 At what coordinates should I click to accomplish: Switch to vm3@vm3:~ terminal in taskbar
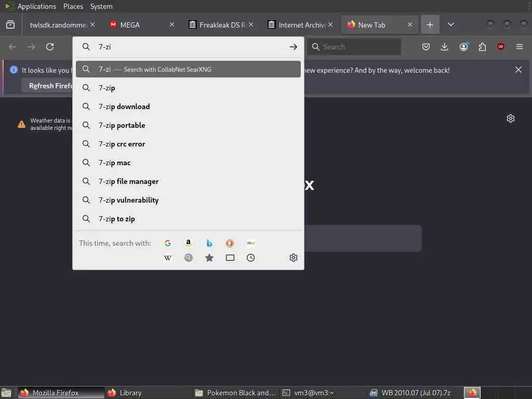click(x=323, y=393)
